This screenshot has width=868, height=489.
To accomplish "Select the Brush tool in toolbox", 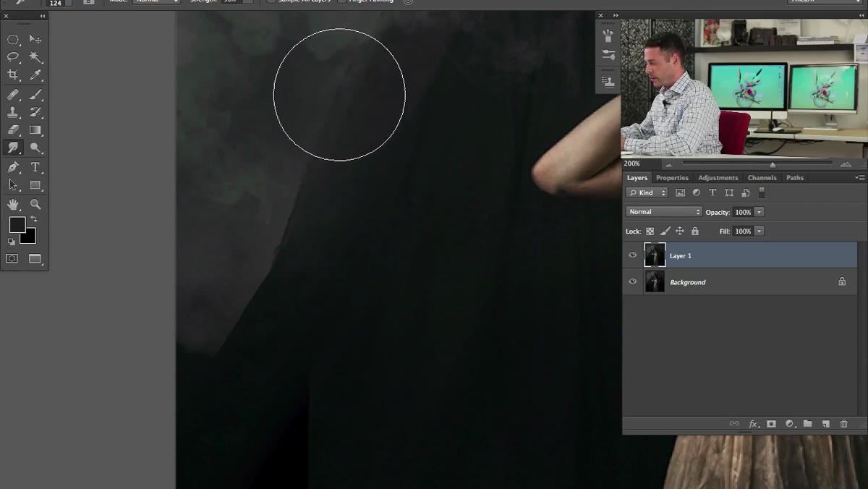I will pyautogui.click(x=35, y=95).
